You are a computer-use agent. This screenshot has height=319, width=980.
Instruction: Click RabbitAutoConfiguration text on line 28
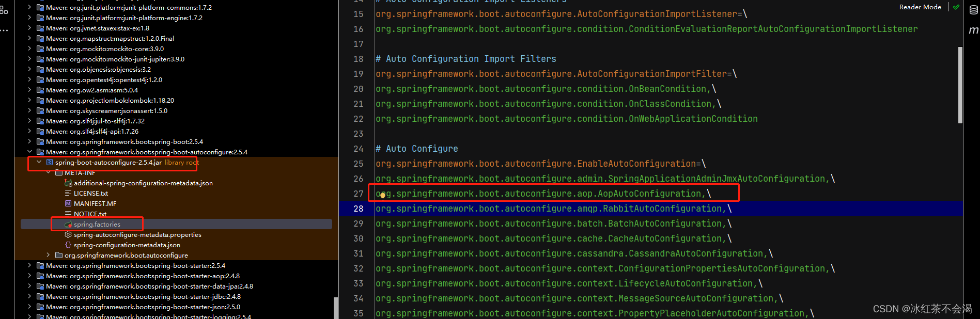coord(662,209)
